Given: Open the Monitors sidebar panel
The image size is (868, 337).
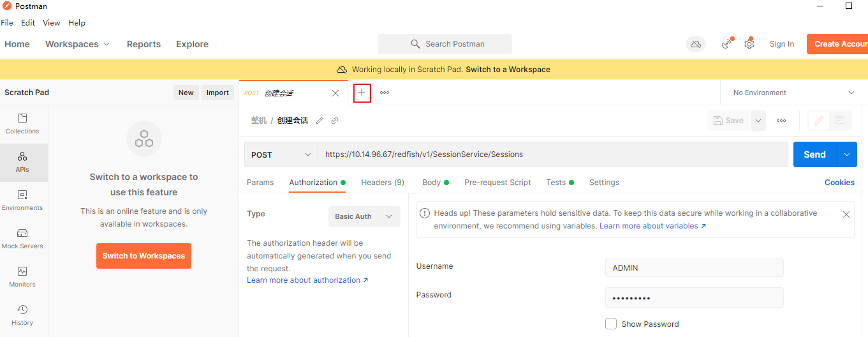Looking at the screenshot, I should coord(22,277).
